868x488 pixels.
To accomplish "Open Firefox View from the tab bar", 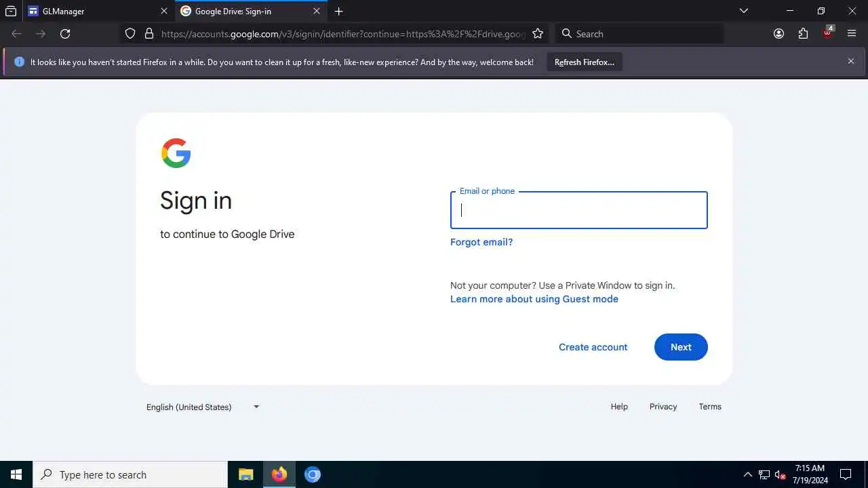I will tap(11, 11).
